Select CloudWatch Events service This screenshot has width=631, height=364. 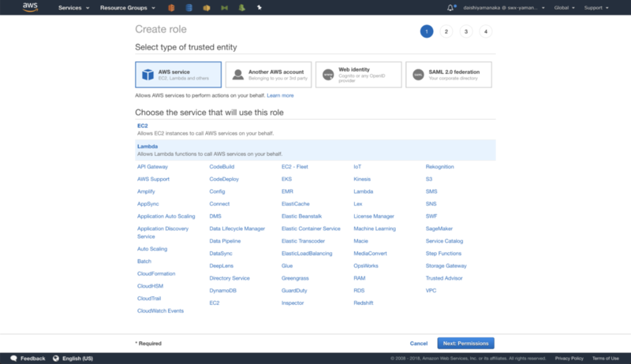pyautogui.click(x=161, y=310)
